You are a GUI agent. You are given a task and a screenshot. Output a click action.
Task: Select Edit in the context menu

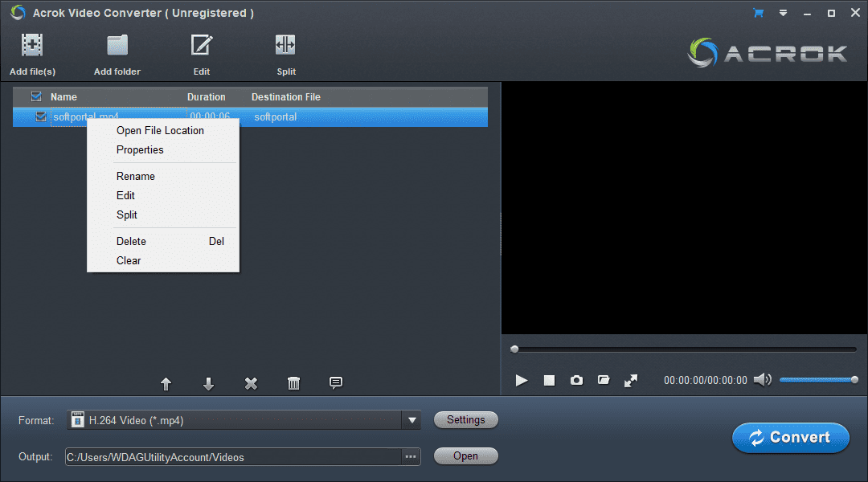pyautogui.click(x=125, y=196)
